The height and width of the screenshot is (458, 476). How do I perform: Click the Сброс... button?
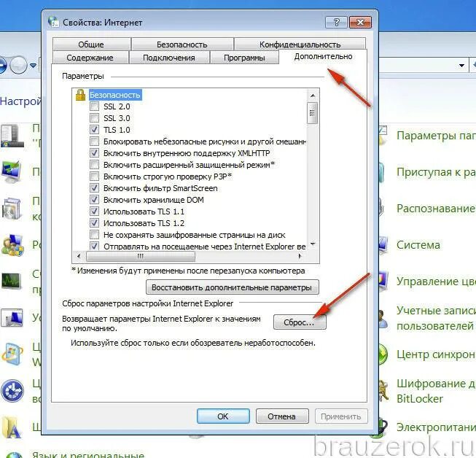coord(300,322)
